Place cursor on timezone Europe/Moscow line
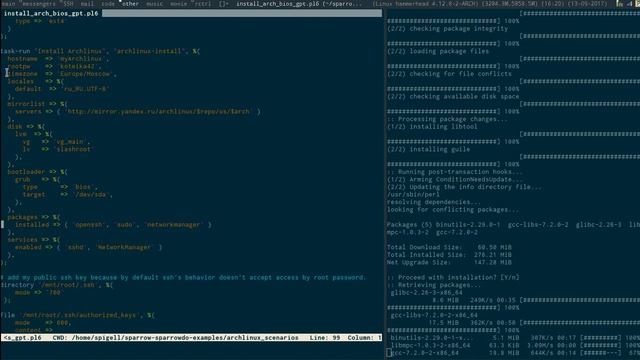This screenshot has height=360, width=640. [x=62, y=74]
